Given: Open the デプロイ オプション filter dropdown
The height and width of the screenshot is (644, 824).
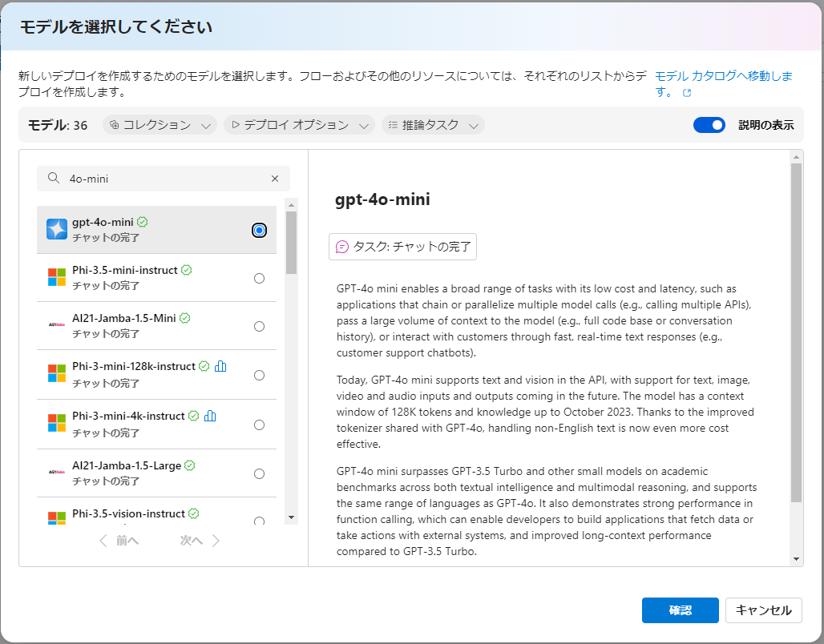Looking at the screenshot, I should coord(299,124).
